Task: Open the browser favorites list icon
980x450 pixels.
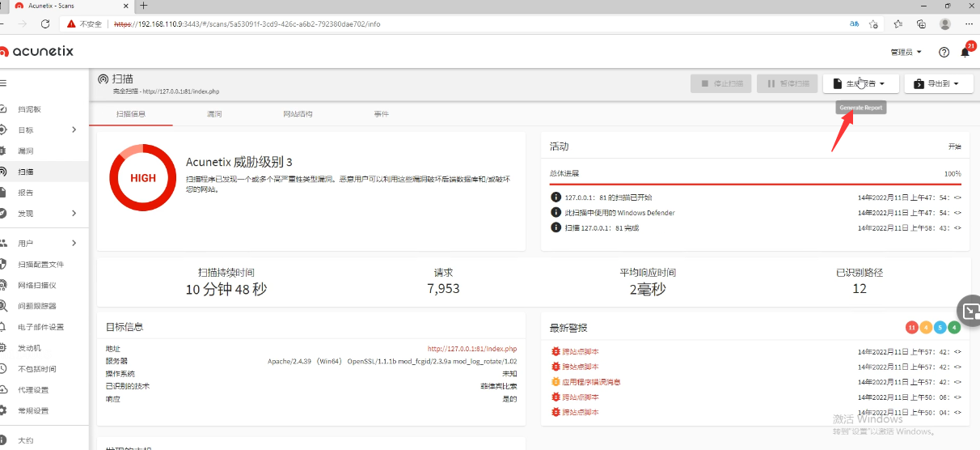Action: [898, 23]
